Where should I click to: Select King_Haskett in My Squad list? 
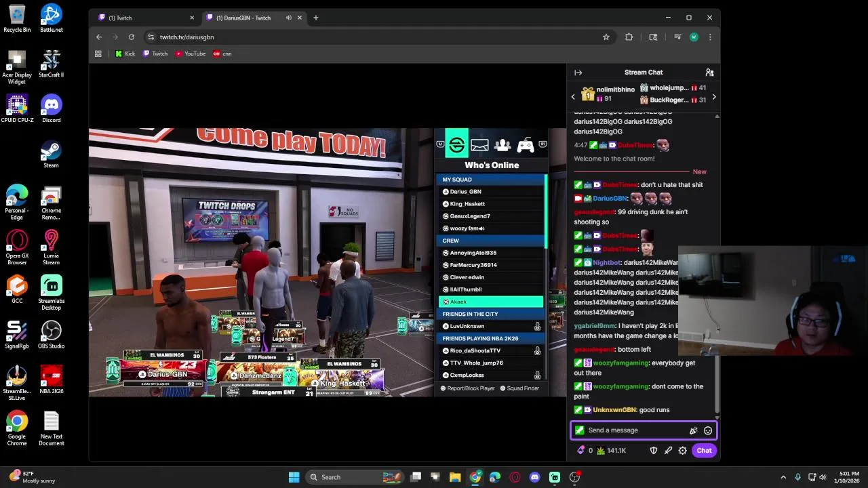(491, 204)
